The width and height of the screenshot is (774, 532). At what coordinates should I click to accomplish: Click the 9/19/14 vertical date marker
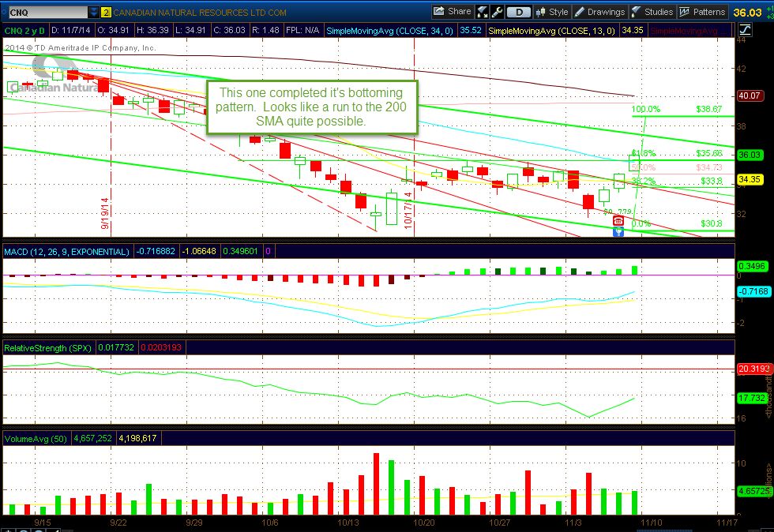(104, 214)
